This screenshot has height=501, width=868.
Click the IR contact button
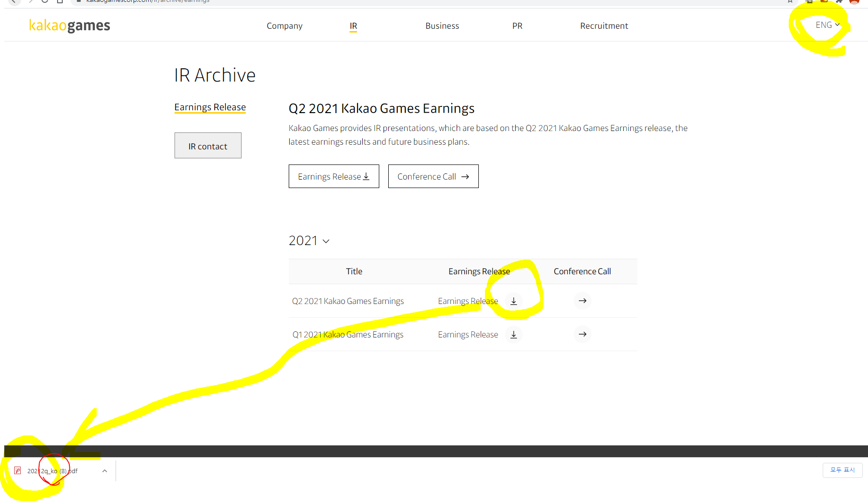pyautogui.click(x=208, y=146)
